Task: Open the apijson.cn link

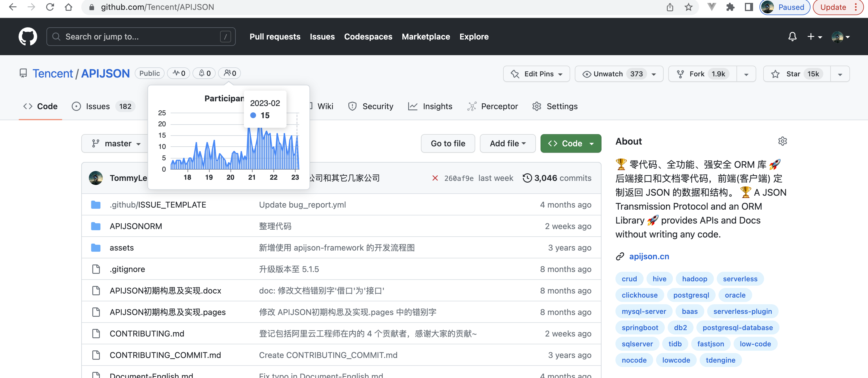Action: point(649,256)
